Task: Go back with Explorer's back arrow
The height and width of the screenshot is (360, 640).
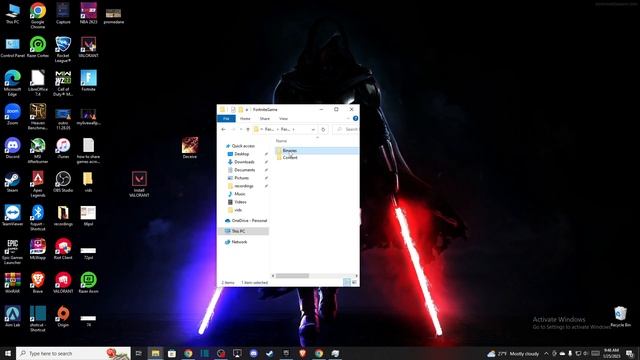Action: tap(224, 129)
